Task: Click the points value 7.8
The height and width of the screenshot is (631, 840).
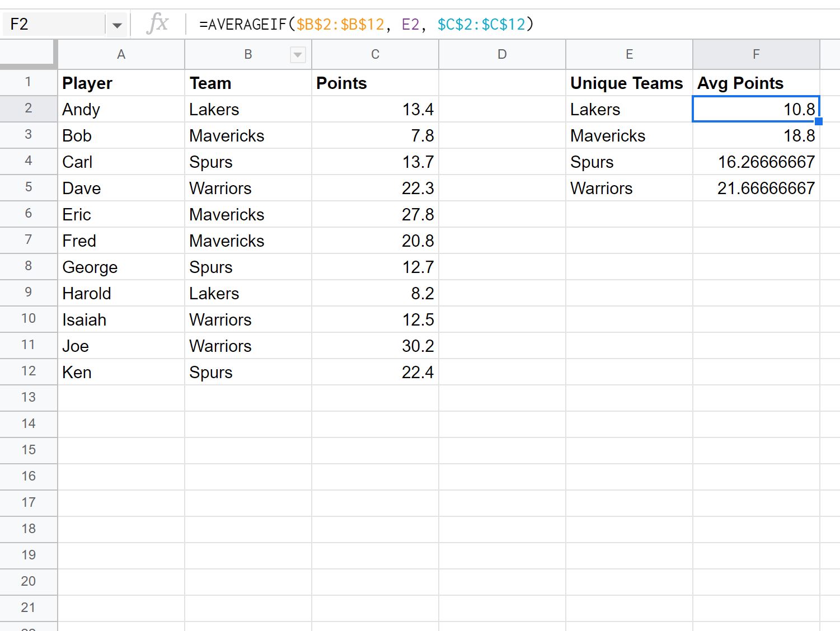Action: pyautogui.click(x=376, y=135)
